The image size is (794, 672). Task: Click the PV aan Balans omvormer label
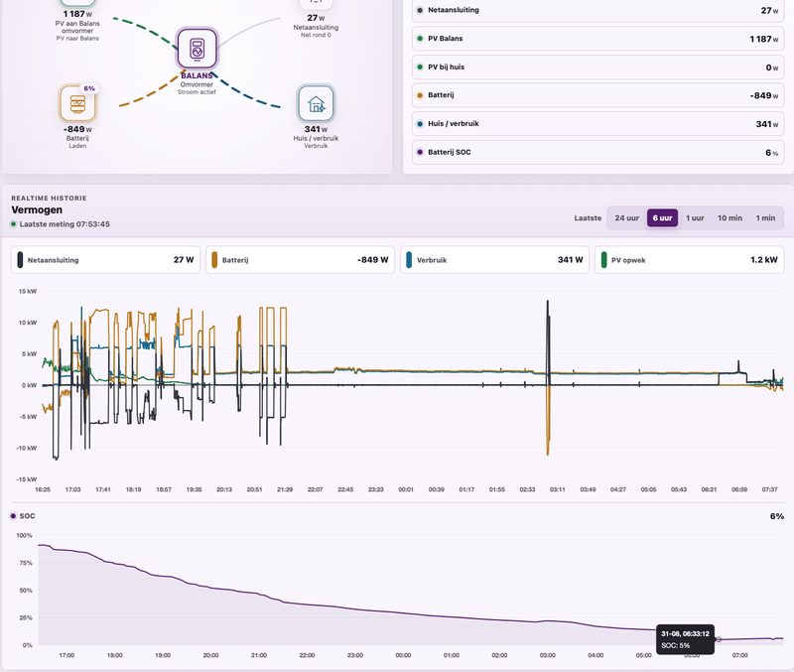(77, 30)
